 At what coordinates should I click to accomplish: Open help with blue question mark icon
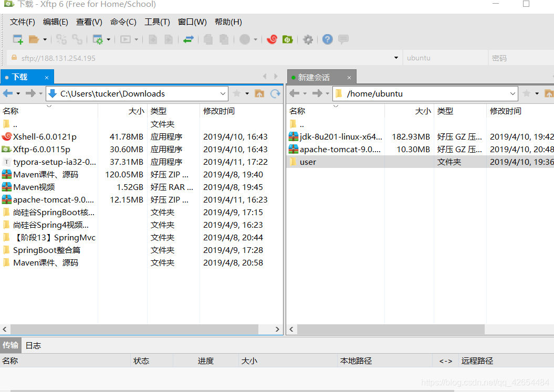point(328,39)
